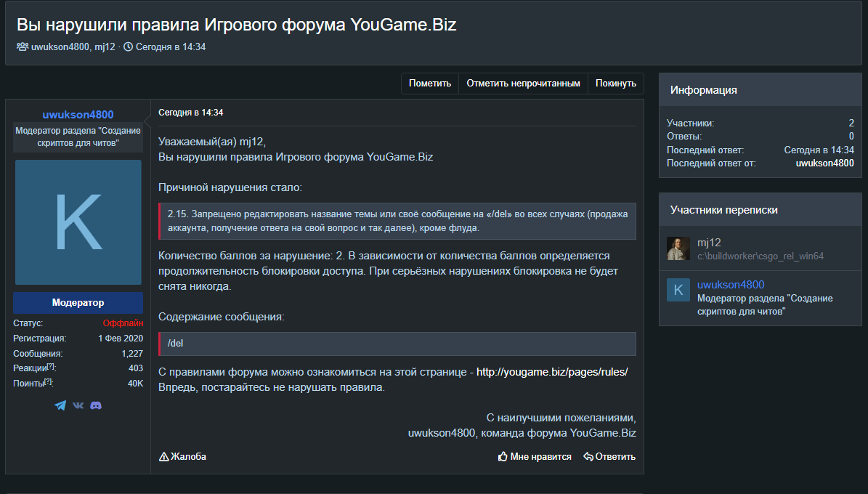868x494 pixels.
Task: Click mj12 in the thread header
Action: coord(105,47)
